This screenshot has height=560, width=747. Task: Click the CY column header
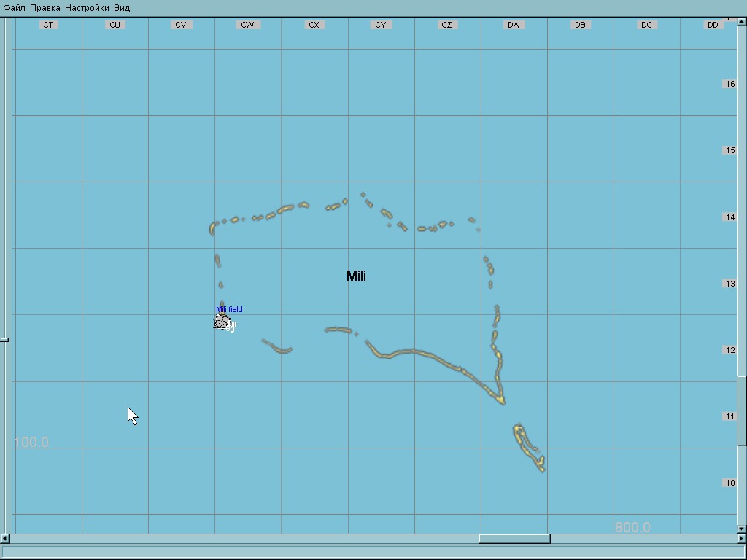tap(381, 25)
